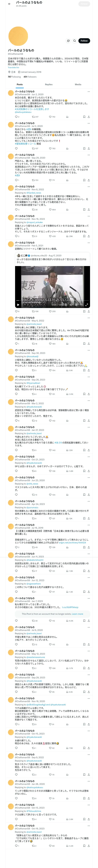Viewport: 98px width, 868px height.
Task: Bookmark the Jun 2, 2020 post
Action: click(x=84, y=117)
